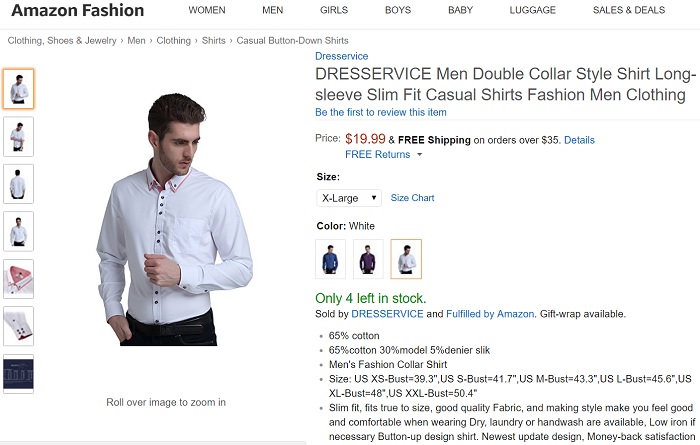
Task: Click 'Be the first to review this item'
Action: (x=381, y=112)
